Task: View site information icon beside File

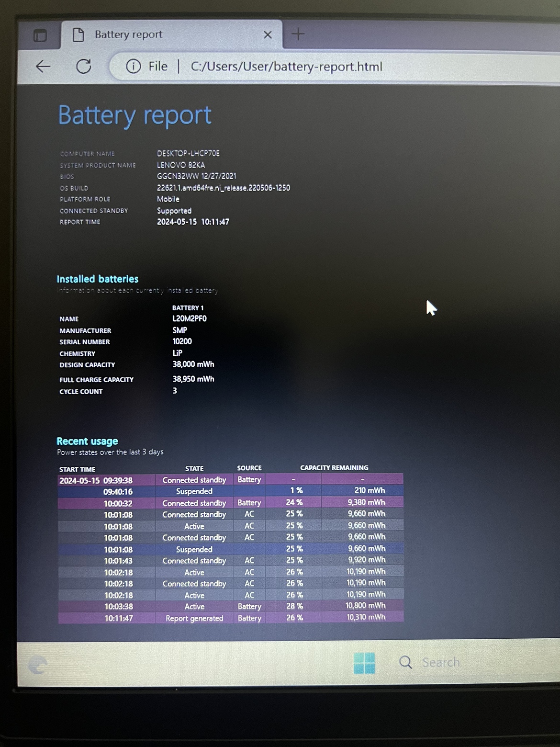Action: coord(134,66)
